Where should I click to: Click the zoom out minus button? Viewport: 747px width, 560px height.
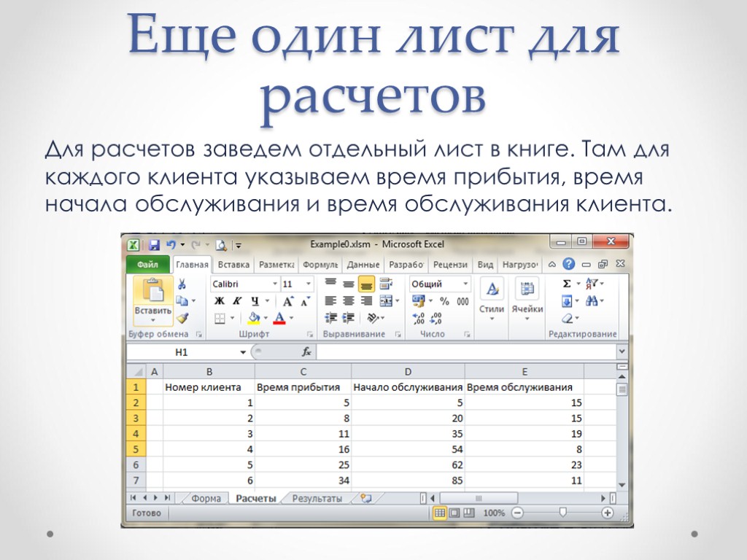tap(517, 513)
